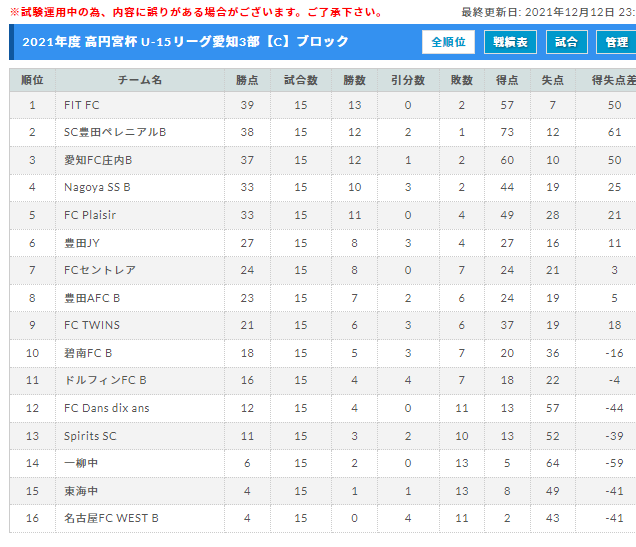
Task: Select team 名古屋FC WEST B
Action: coord(111,518)
